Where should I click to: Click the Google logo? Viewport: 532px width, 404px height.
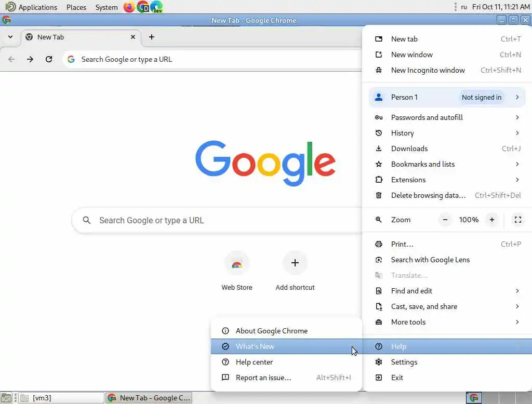click(x=265, y=163)
